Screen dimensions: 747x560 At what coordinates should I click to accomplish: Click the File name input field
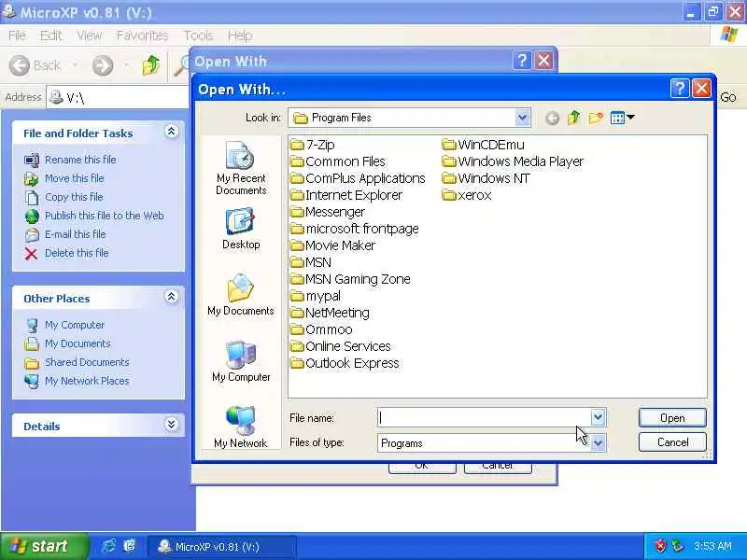click(484, 417)
